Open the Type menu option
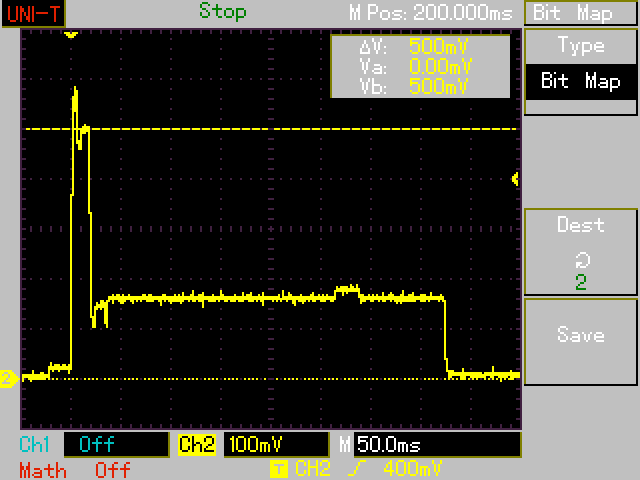The image size is (640, 480). (581, 46)
